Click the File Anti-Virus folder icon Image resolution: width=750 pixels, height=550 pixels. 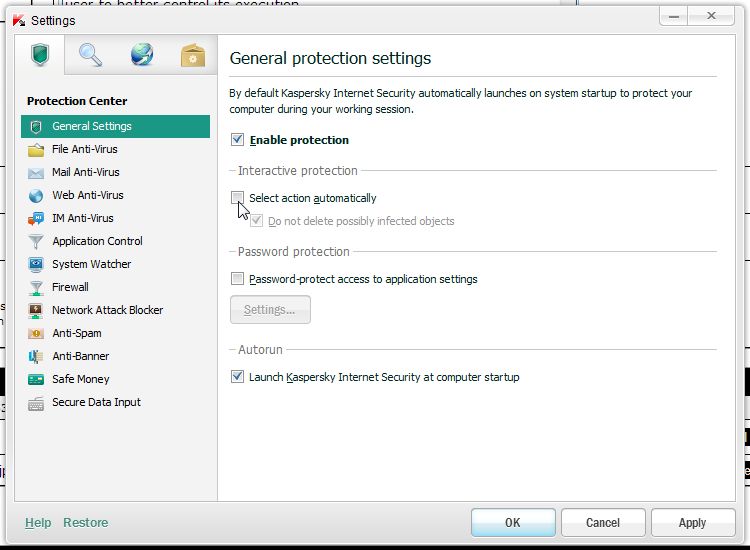(36, 150)
